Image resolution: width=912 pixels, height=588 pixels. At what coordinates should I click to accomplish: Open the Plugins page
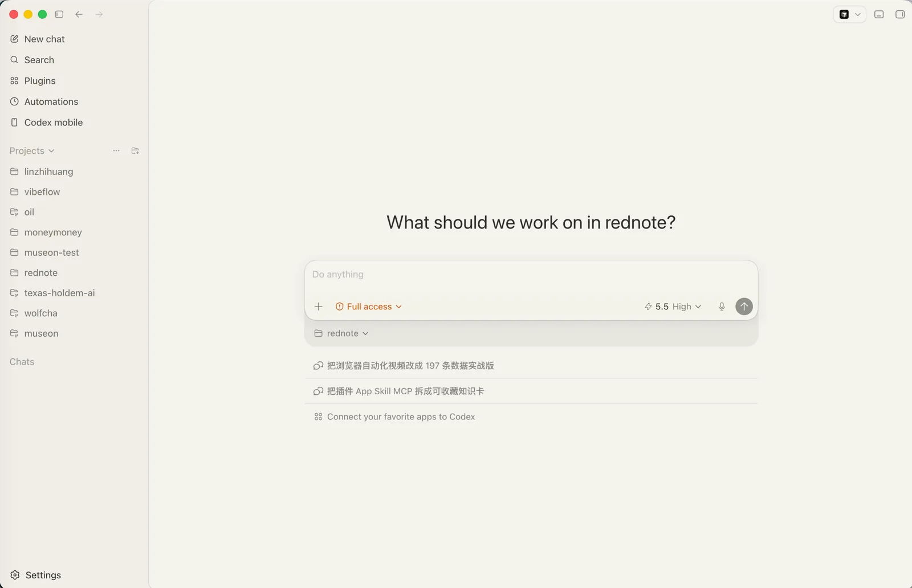point(73,81)
